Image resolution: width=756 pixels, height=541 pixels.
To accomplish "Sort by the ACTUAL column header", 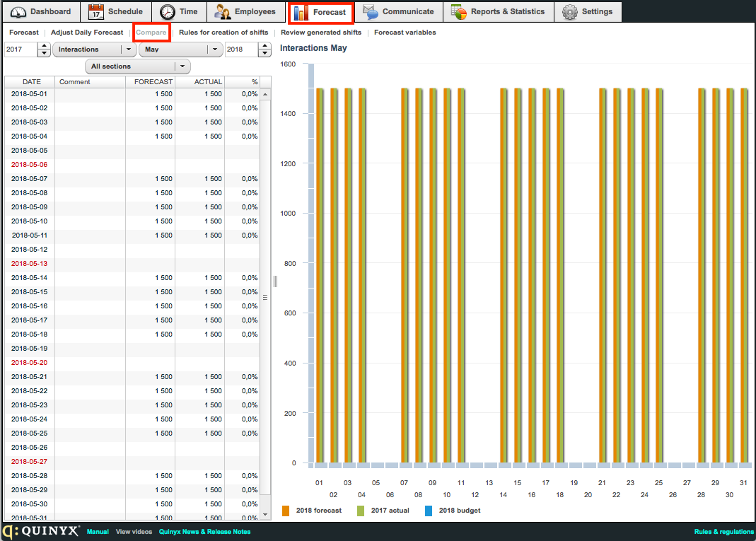I will click(200, 81).
